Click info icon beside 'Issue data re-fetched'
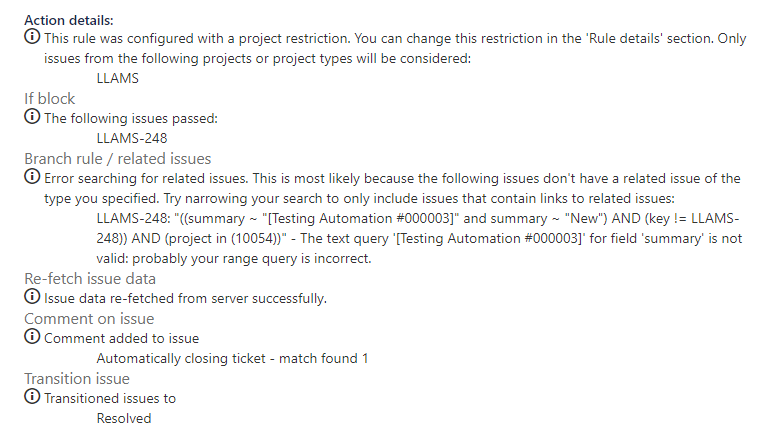This screenshot has height=434, width=761. coord(32,296)
